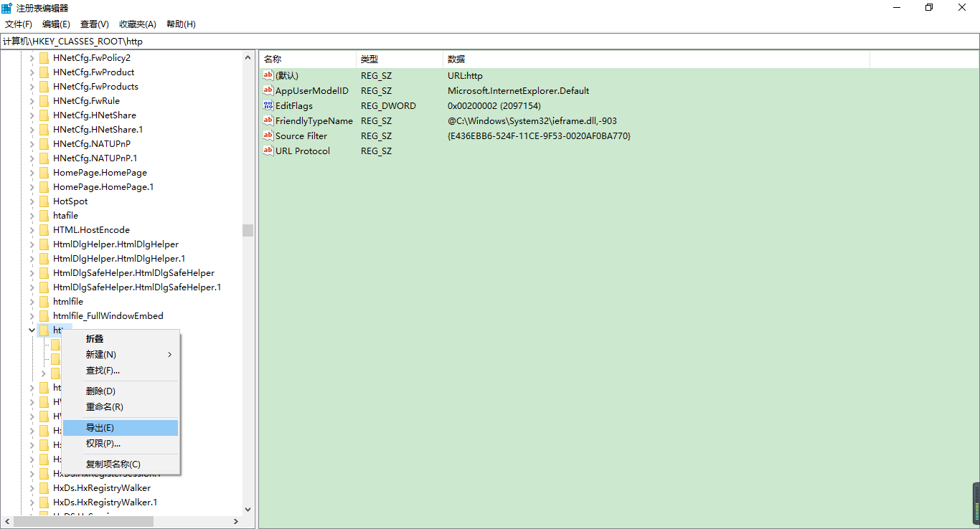
Task: Click the folder icon of the selected http key
Action: click(44, 330)
